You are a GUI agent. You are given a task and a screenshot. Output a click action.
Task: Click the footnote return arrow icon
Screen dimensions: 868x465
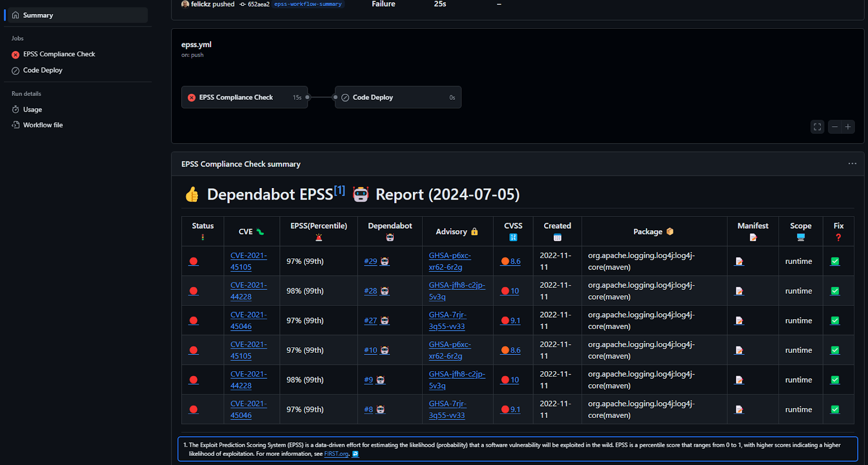(x=355, y=454)
